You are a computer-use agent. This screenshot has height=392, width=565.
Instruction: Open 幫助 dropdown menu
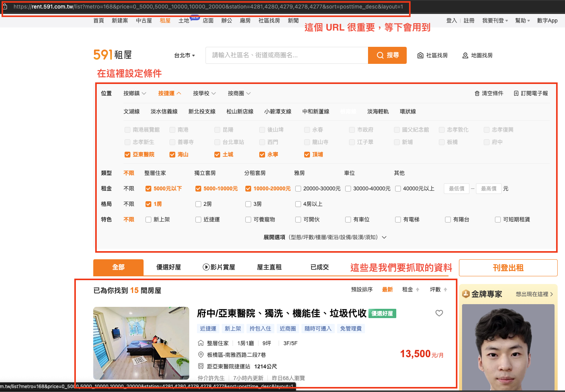(x=522, y=21)
